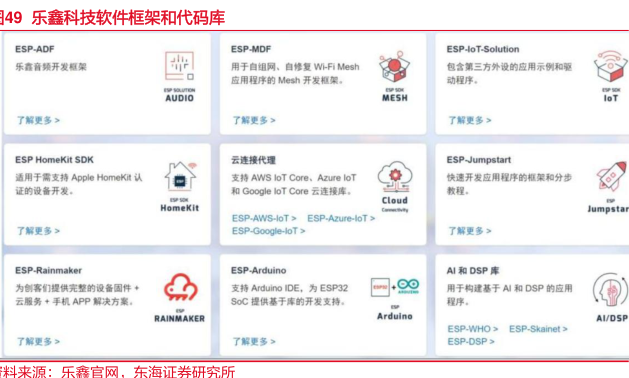Follow the ESP-Skainet link
Screen dimensions: 629x378
point(538,329)
